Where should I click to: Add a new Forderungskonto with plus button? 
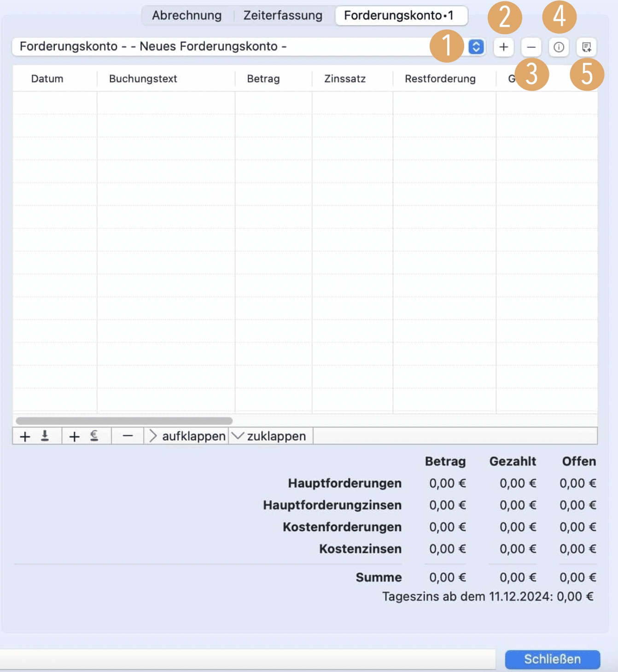click(504, 47)
